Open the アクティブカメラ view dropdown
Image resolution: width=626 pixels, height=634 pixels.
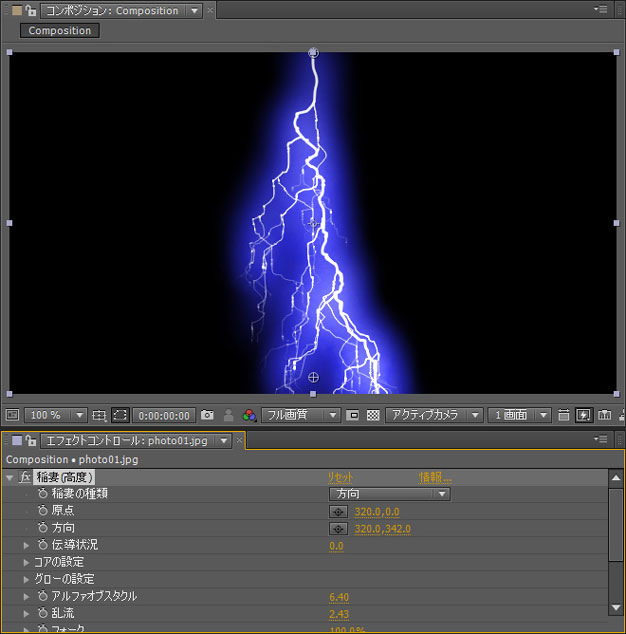[434, 415]
